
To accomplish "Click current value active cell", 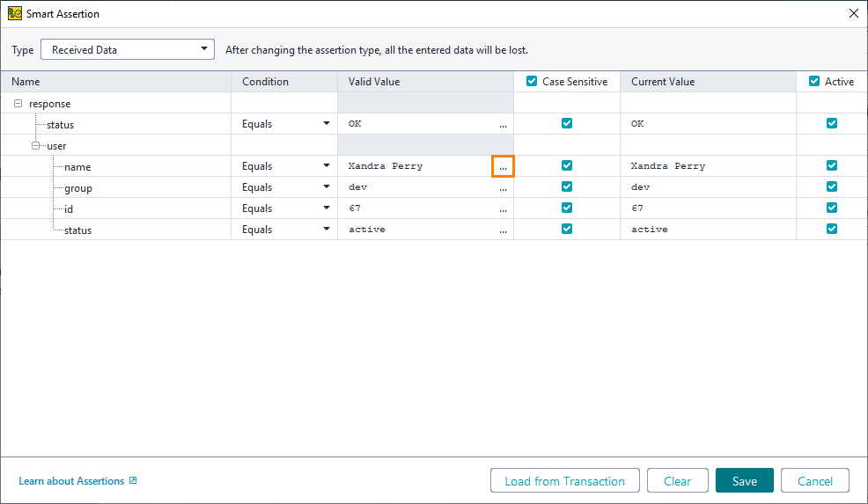I will pos(708,229).
